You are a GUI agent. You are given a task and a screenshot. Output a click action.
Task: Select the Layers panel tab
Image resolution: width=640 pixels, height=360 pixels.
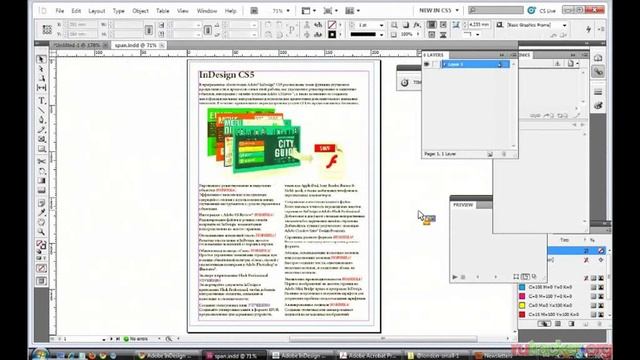[x=434, y=55]
